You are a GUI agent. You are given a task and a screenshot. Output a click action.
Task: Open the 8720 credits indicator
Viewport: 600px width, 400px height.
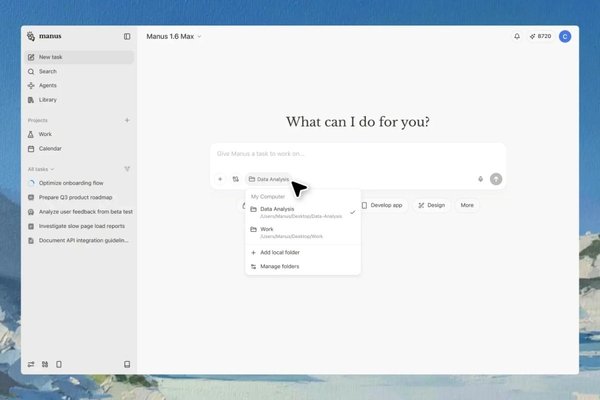540,36
